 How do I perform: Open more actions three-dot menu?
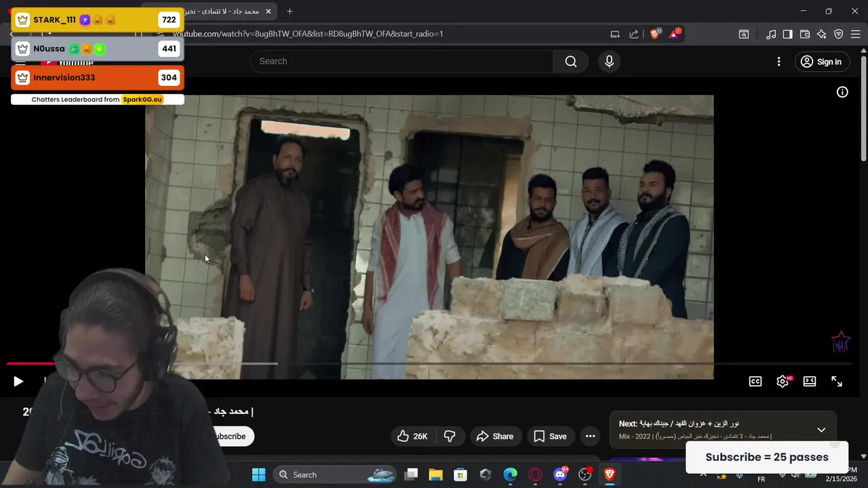[x=591, y=436]
